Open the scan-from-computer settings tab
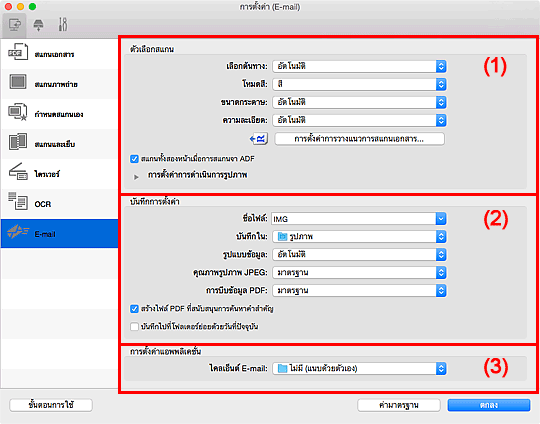 click(x=14, y=25)
